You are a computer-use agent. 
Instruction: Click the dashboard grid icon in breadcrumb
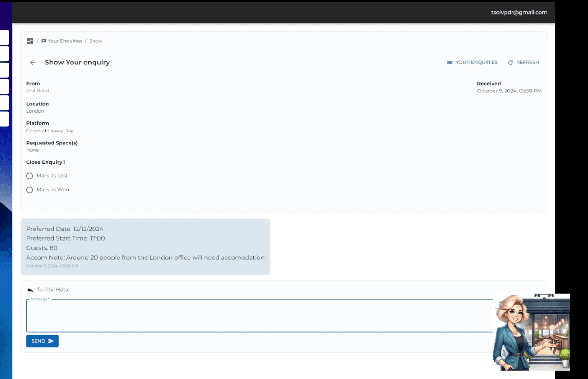30,41
